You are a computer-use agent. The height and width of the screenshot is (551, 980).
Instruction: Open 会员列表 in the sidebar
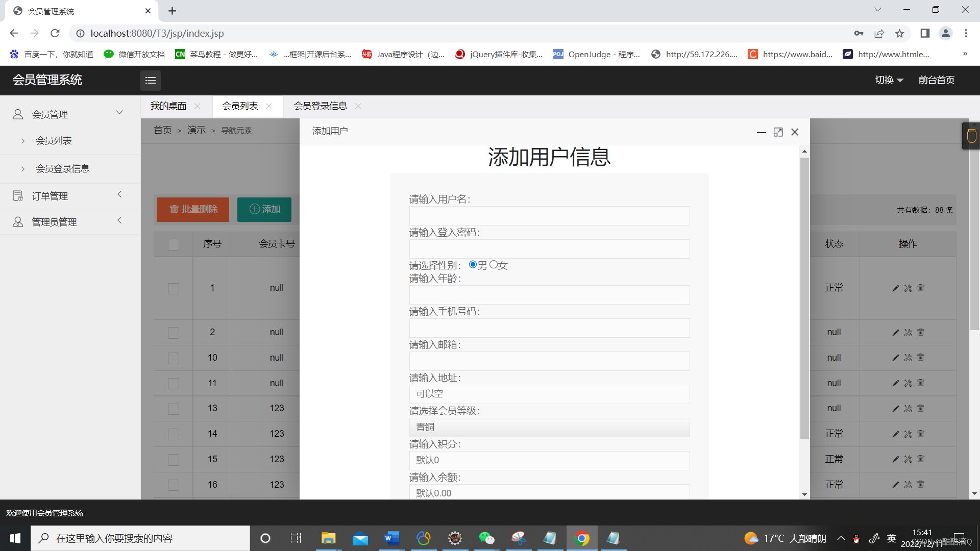[54, 141]
